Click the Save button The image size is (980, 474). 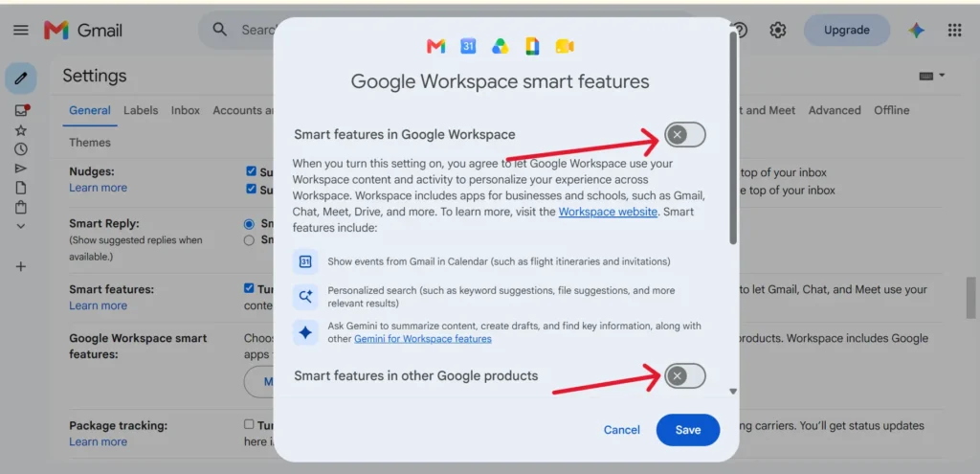point(687,430)
